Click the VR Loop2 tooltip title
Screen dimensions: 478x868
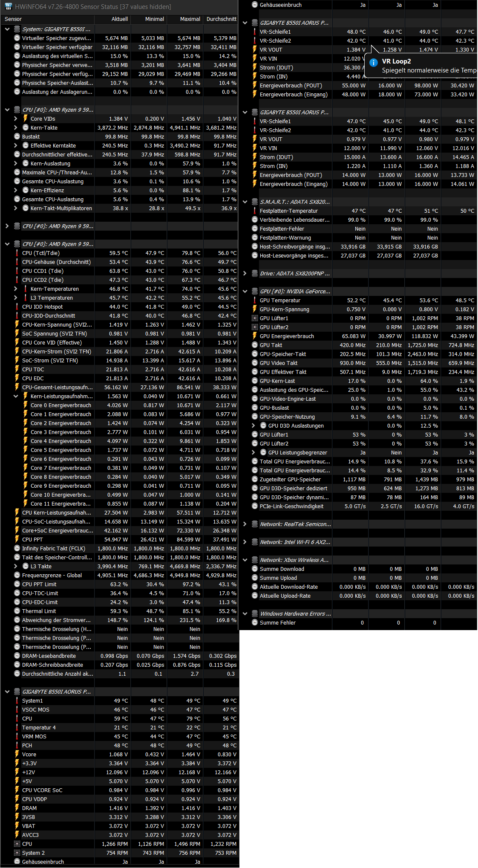[396, 61]
